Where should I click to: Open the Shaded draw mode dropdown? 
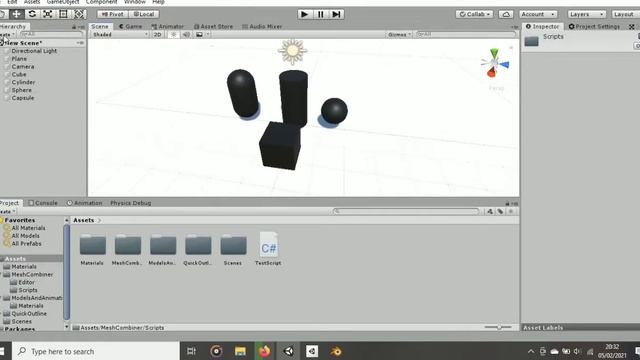click(120, 34)
